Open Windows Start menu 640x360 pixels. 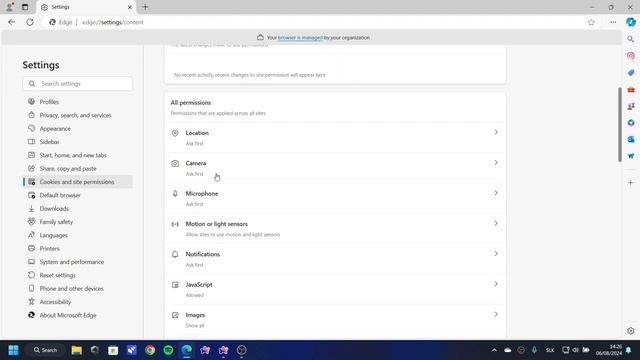coord(13,350)
